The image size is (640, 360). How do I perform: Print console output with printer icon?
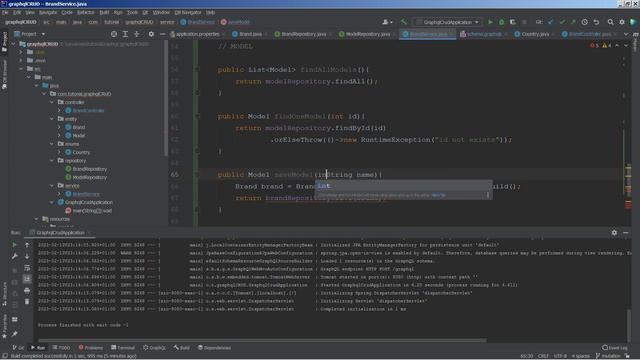pyautogui.click(x=27, y=290)
